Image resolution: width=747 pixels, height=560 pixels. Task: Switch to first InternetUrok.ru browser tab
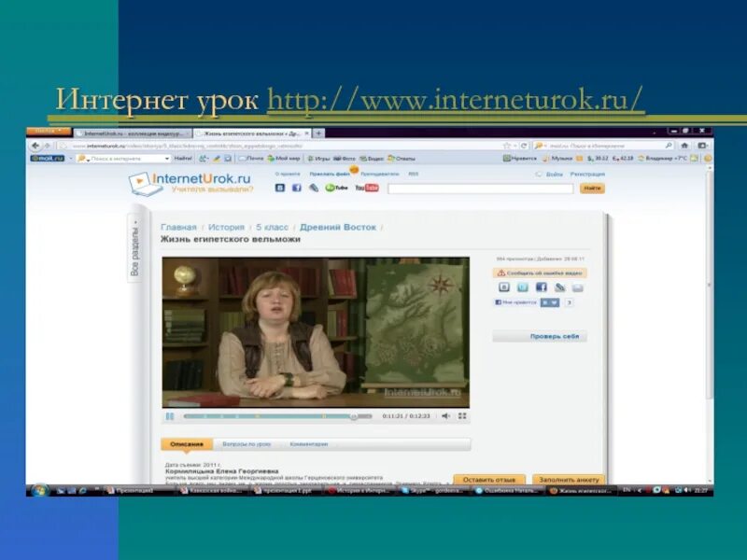click(x=134, y=133)
